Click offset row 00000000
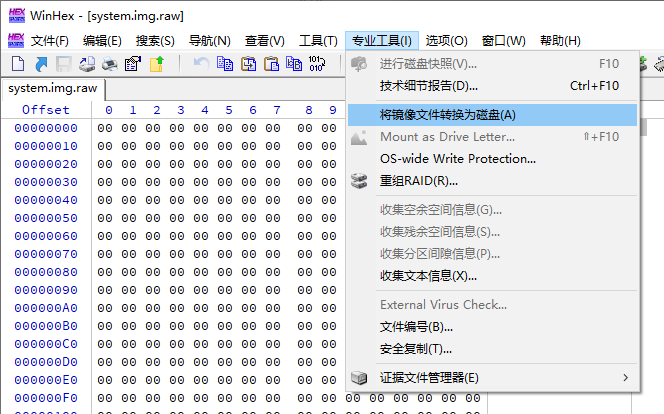The height and width of the screenshot is (414, 664). [x=46, y=128]
